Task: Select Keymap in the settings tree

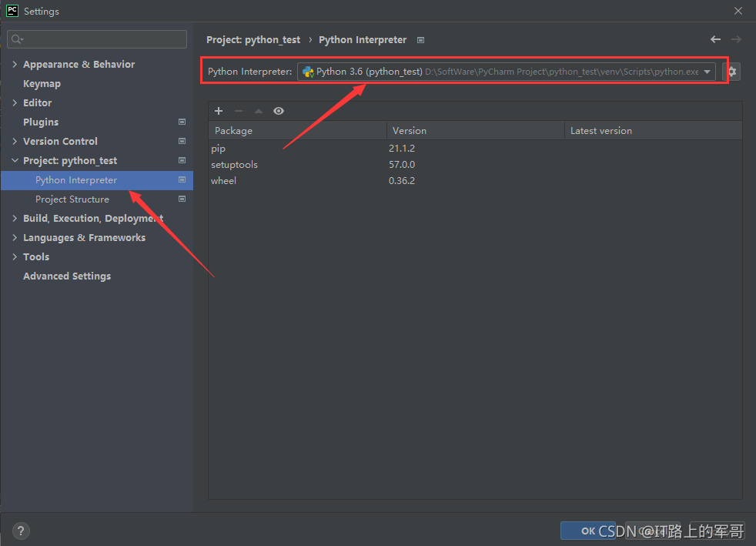Action: coord(42,83)
